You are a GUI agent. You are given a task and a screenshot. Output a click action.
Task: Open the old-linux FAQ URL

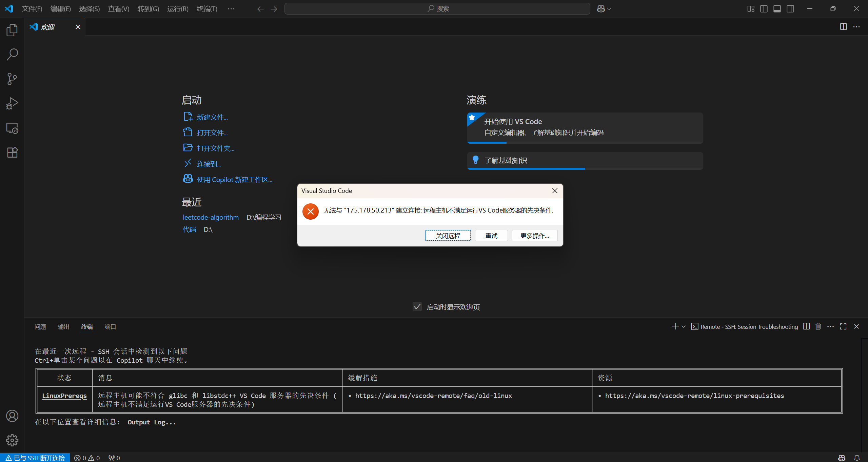click(434, 396)
